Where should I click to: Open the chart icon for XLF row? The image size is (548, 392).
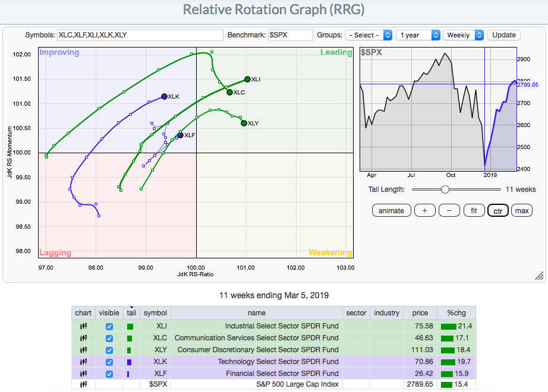[x=83, y=374]
